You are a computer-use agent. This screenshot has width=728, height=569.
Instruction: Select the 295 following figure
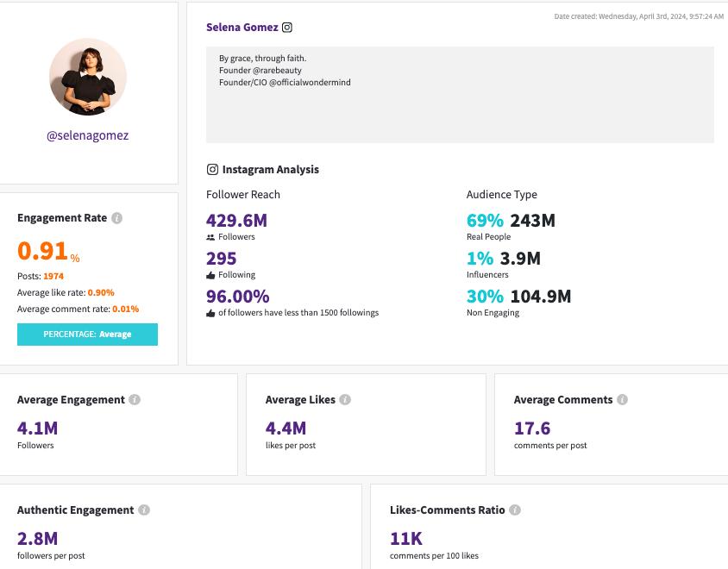[222, 259]
